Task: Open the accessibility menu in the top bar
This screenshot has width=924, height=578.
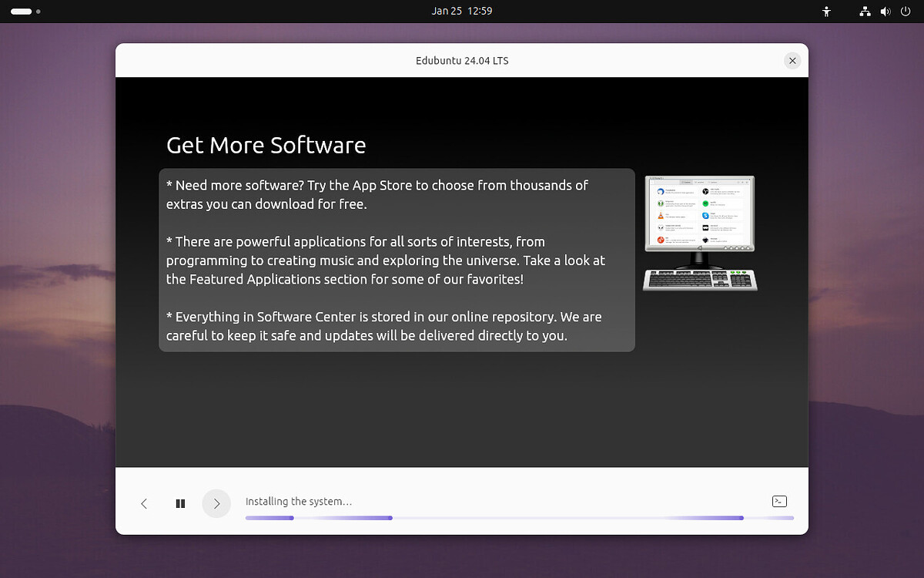Action: pos(825,12)
